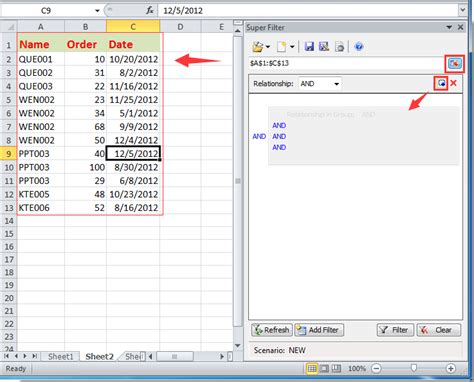Expand the formula bar arrow

(462, 10)
